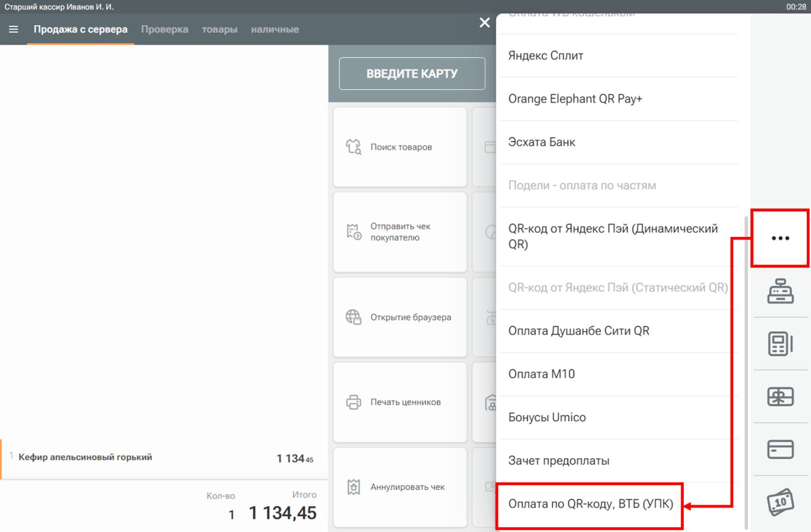Image resolution: width=811 pixels, height=532 pixels.
Task: Click Отправить чек покупателю tile
Action: 400,232
